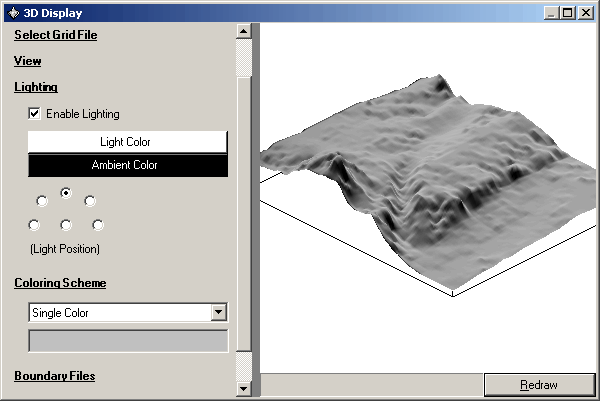This screenshot has height=401, width=600.
Task: Close the 3D Display window
Action: click(586, 13)
